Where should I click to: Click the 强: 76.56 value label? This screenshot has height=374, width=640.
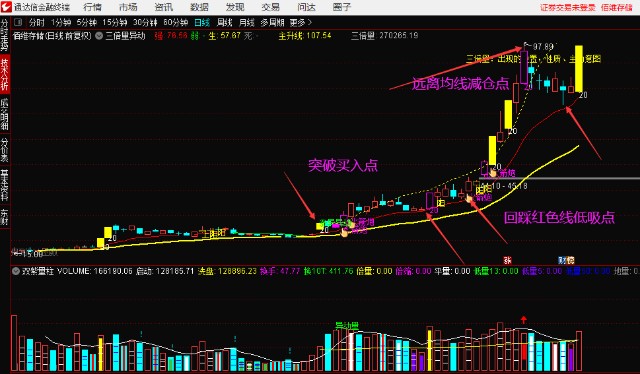(171, 36)
